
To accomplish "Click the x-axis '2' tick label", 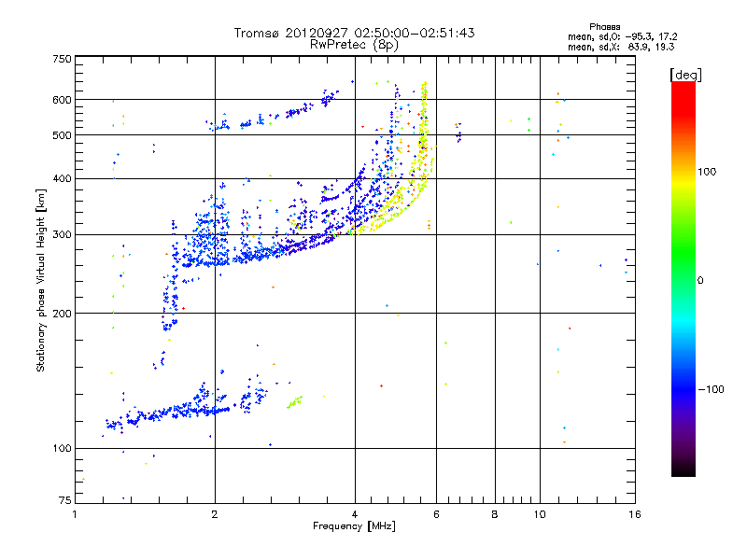I will 215,514.
